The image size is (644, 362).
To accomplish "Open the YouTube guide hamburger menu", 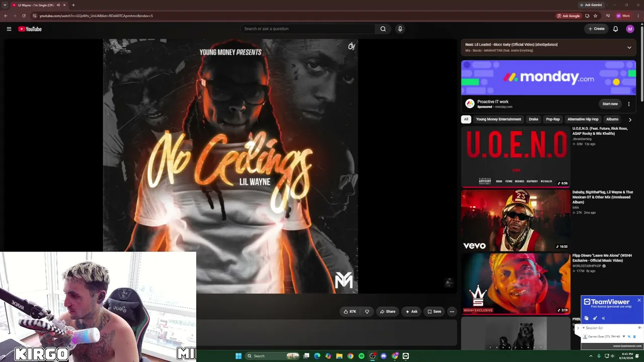I will coord(9,29).
